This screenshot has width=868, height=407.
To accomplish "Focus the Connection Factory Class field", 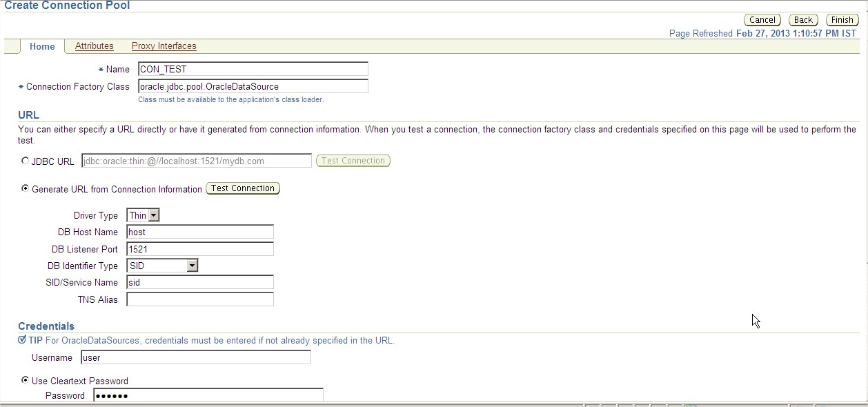I will [x=253, y=86].
